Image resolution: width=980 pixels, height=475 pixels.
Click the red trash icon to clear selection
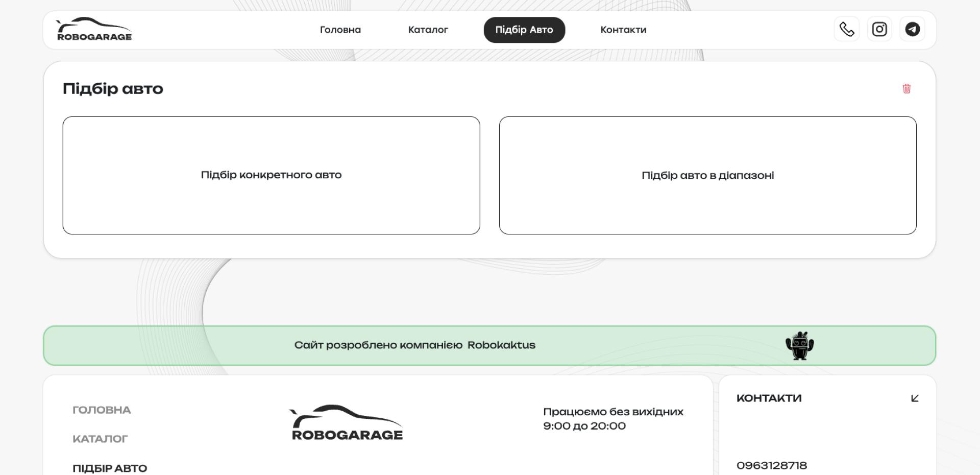click(x=906, y=89)
